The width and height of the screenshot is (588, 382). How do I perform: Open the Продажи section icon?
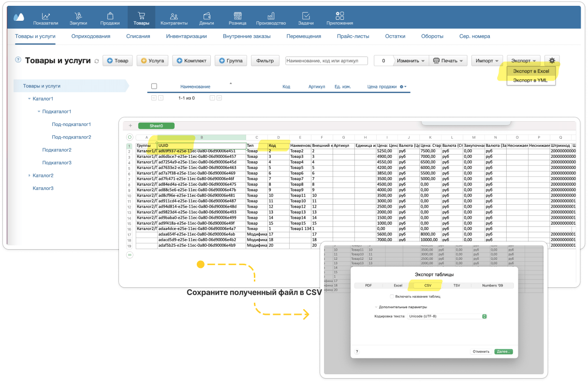tap(110, 18)
